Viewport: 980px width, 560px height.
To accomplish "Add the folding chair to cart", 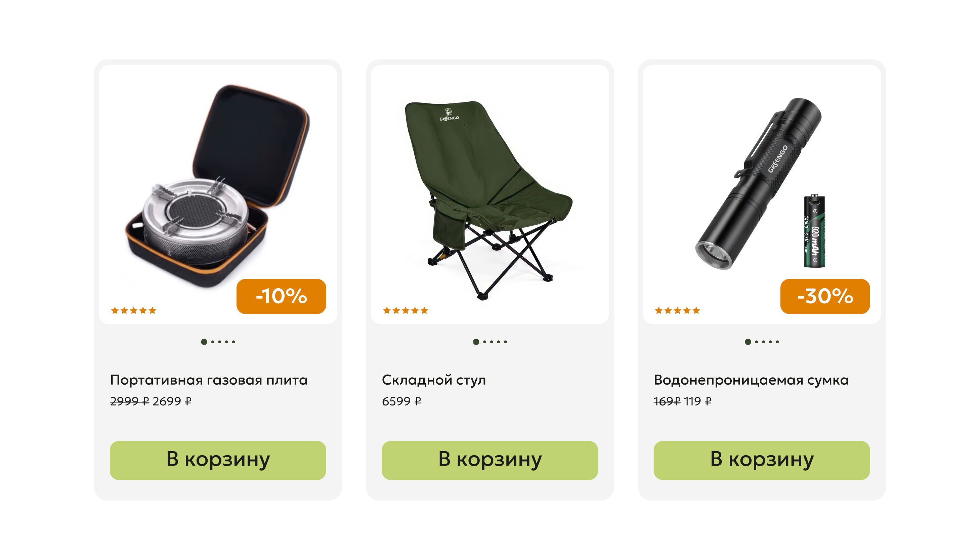I will pyautogui.click(x=489, y=460).
